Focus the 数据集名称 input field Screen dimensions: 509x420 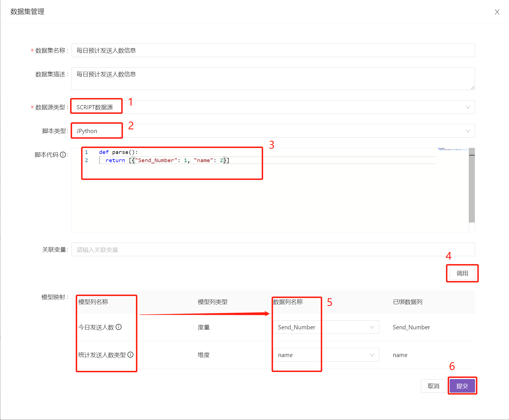(x=273, y=50)
